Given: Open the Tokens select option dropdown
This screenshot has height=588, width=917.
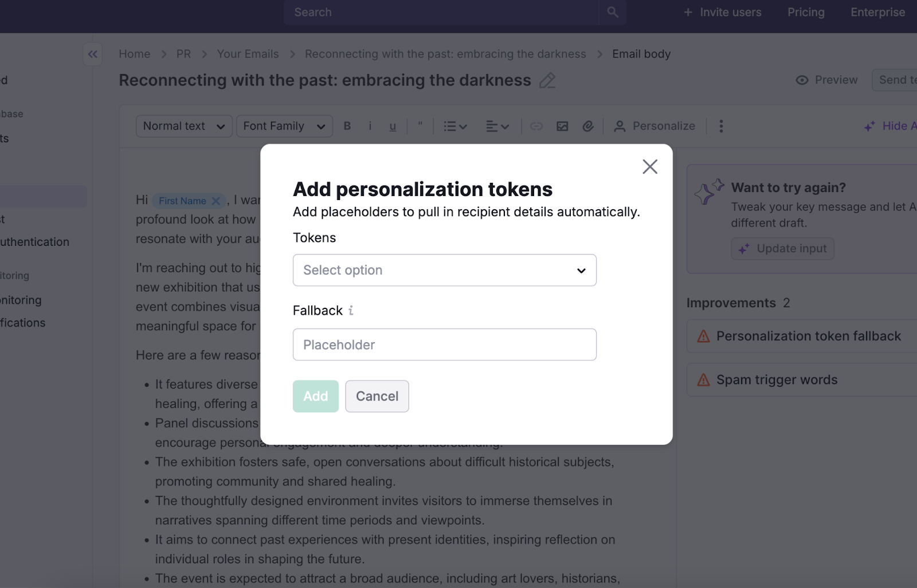Looking at the screenshot, I should click(x=444, y=270).
